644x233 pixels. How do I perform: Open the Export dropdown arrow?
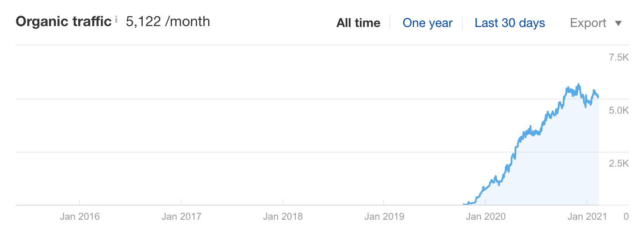(618, 23)
